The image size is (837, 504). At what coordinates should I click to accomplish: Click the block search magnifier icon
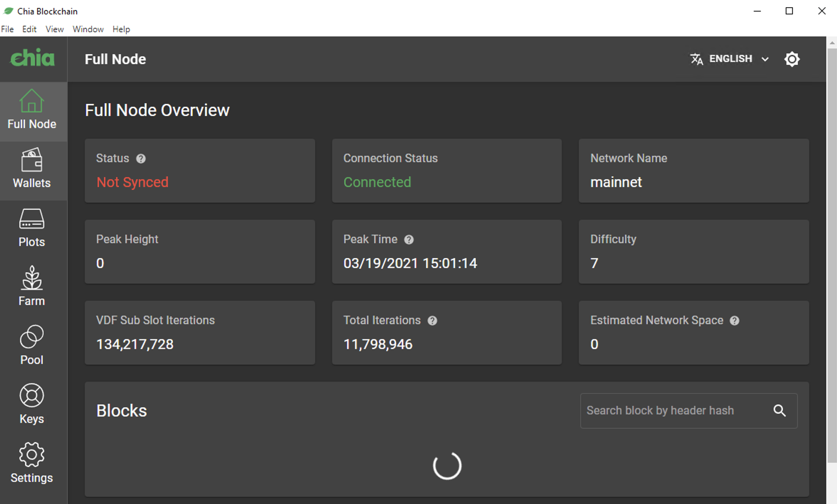tap(779, 411)
